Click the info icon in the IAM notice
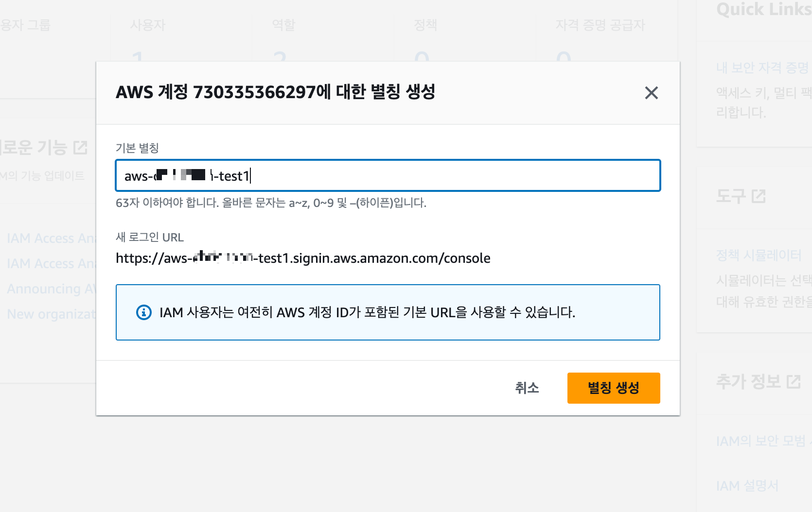Viewport: 812px width, 512px height. click(x=143, y=312)
